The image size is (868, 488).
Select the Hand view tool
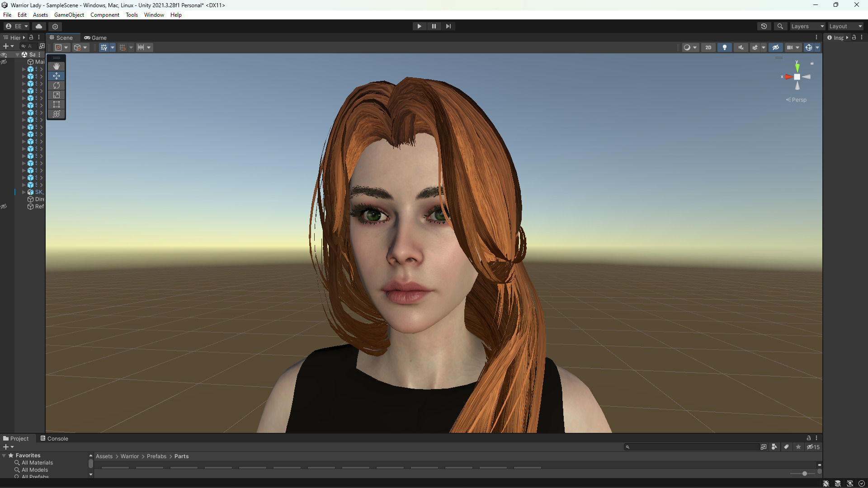click(57, 66)
